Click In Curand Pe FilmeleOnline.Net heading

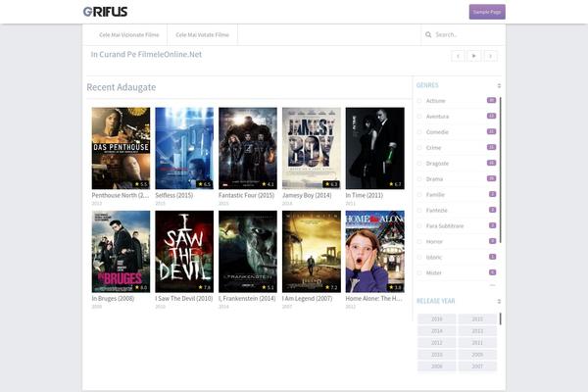click(146, 55)
